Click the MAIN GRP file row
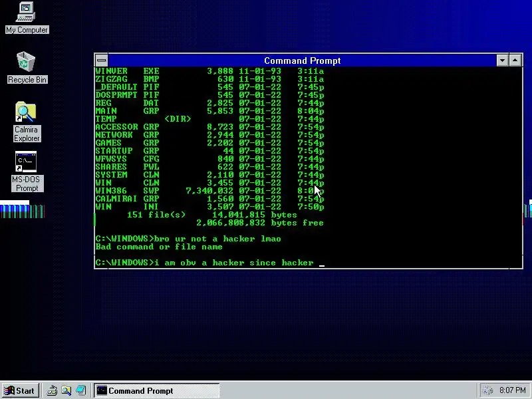This screenshot has width=532, height=399. coord(209,111)
